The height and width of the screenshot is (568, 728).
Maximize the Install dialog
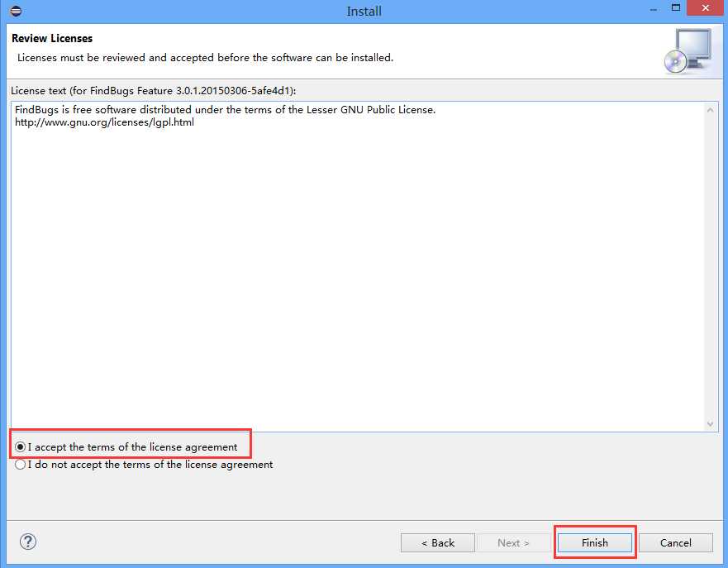pos(676,8)
